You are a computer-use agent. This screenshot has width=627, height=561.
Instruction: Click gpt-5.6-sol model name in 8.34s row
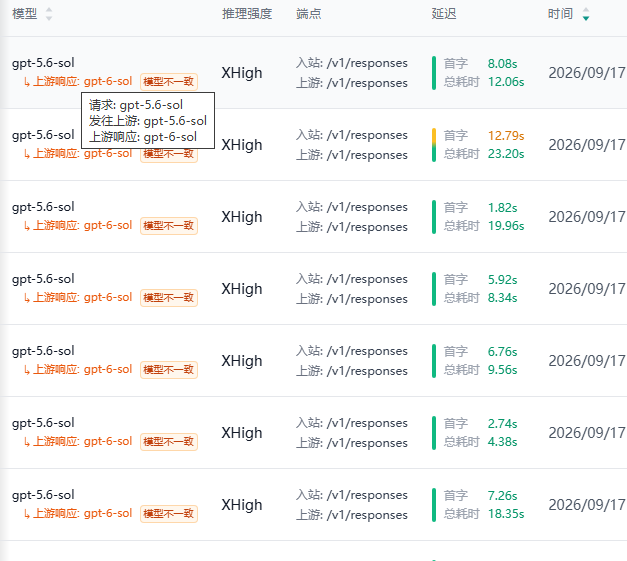(x=43, y=279)
